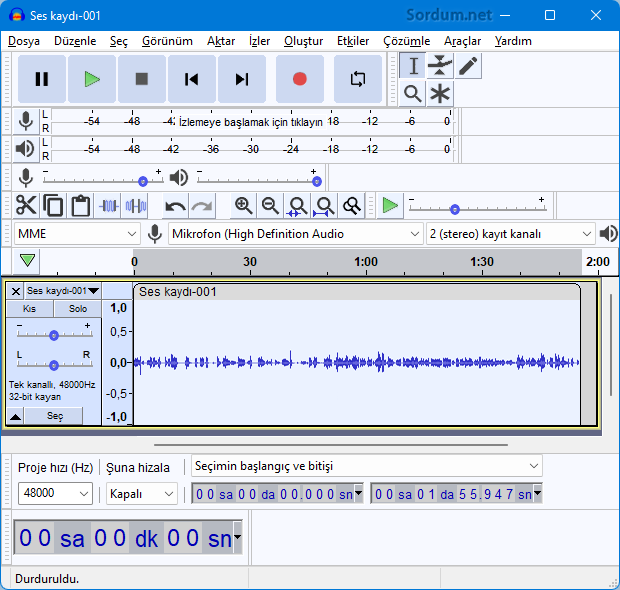Click the 1:00 mark on the timeline ruler
620x590 pixels.
click(x=366, y=262)
